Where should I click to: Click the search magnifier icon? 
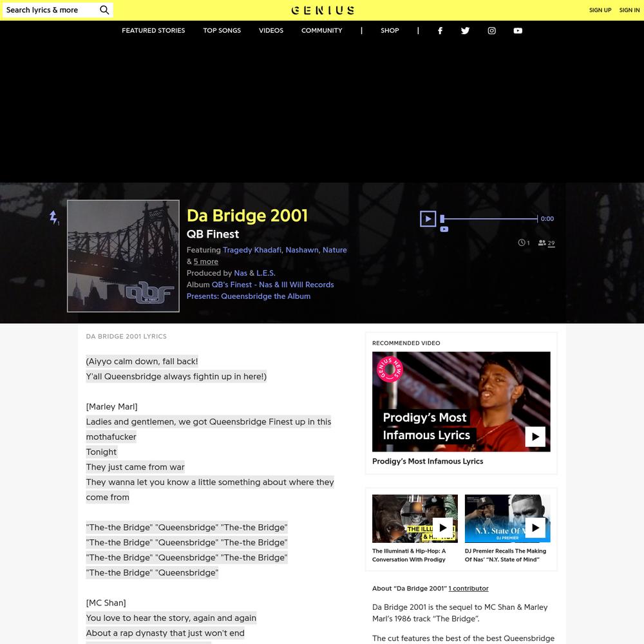click(x=104, y=10)
